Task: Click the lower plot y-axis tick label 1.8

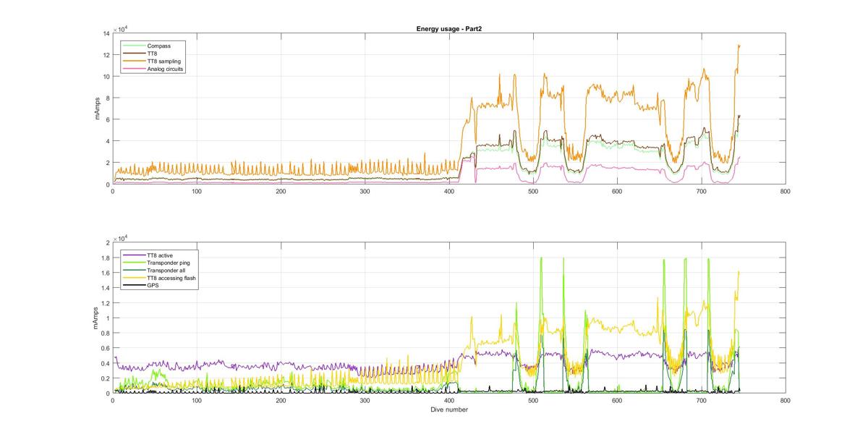Action: click(x=105, y=258)
